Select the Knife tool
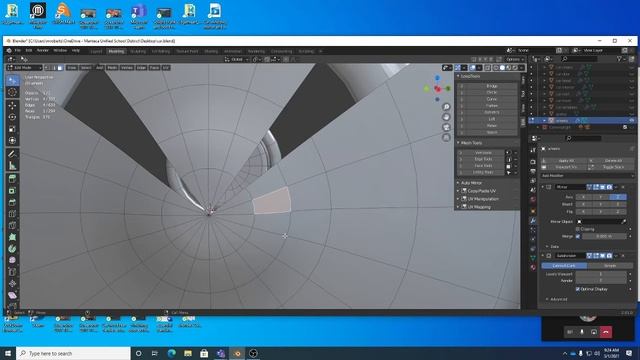Viewport: 640px width, 360px height. coord(12,225)
